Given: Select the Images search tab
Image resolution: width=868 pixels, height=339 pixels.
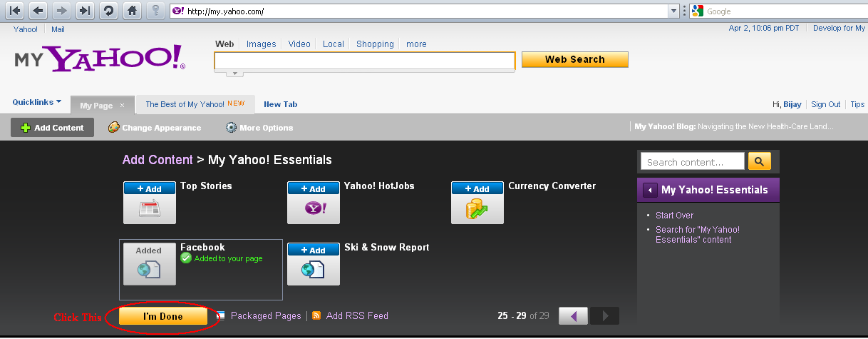Looking at the screenshot, I should (261, 44).
